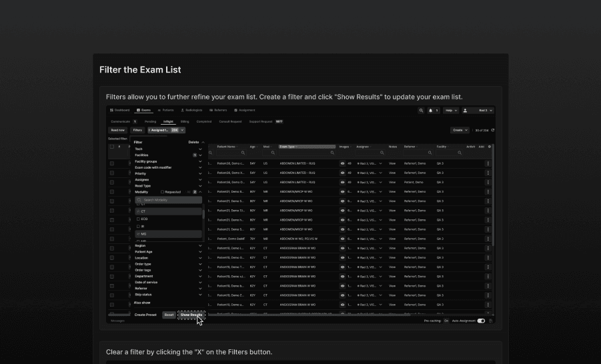Select checkbox of the first exam row
Viewport: 601px width, 364px height.
click(x=112, y=163)
